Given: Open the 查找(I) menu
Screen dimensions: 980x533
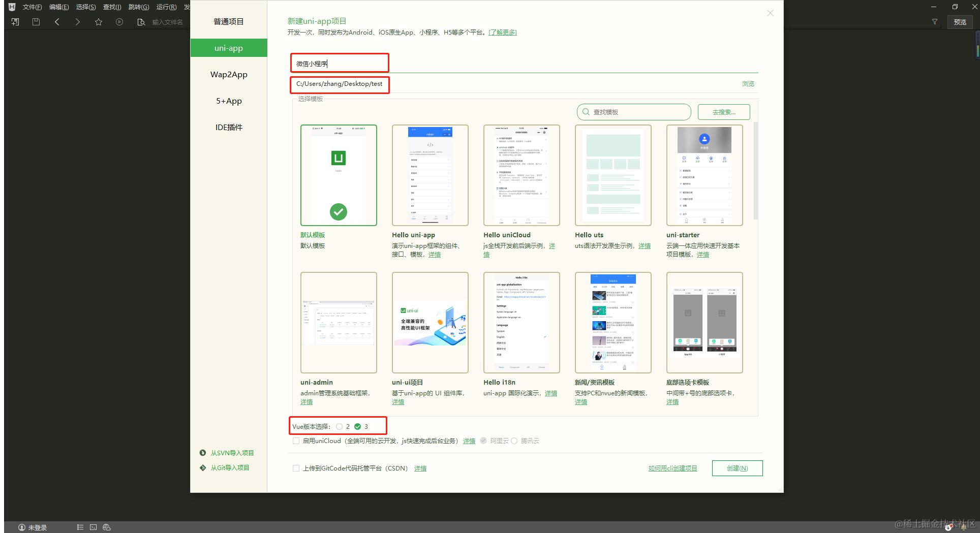Looking at the screenshot, I should coord(112,7).
